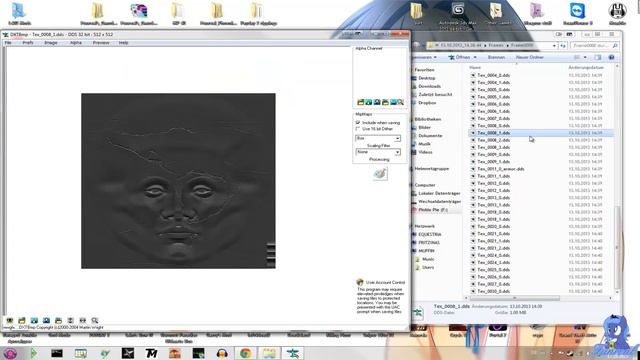Open the Explorer view options dropdown arrow

[585, 57]
